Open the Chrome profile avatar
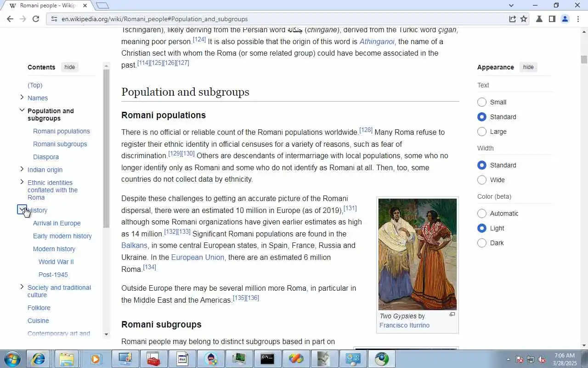 565,19
